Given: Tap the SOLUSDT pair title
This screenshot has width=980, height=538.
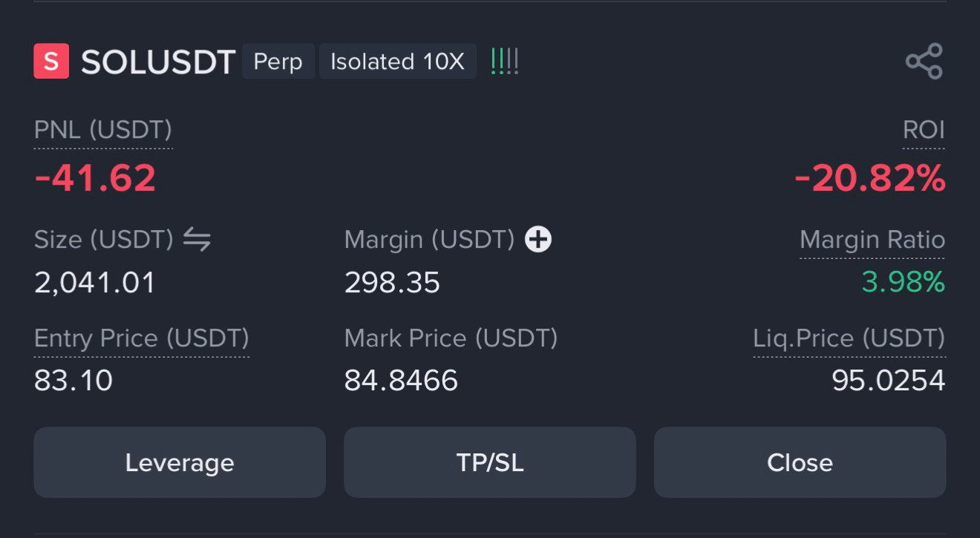Looking at the screenshot, I should tap(158, 62).
